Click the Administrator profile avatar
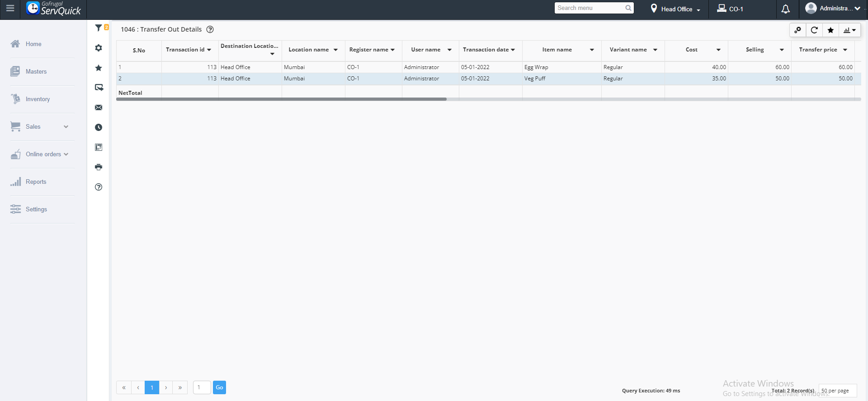The height and width of the screenshot is (401, 868). (x=811, y=8)
